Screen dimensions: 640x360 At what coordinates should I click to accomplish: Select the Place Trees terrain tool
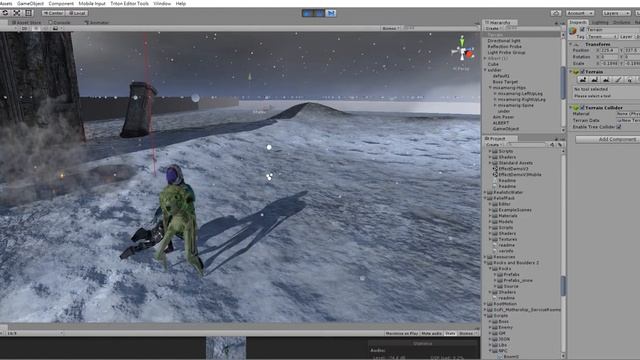[630, 80]
